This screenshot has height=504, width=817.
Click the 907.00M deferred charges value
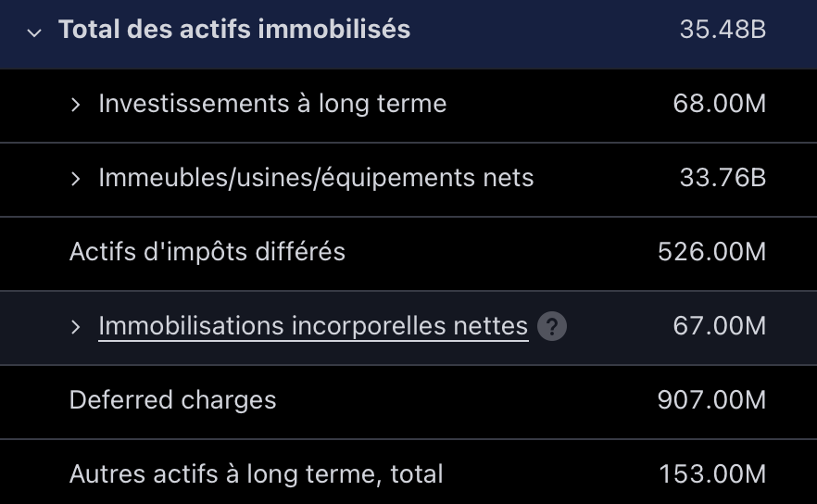tap(711, 400)
